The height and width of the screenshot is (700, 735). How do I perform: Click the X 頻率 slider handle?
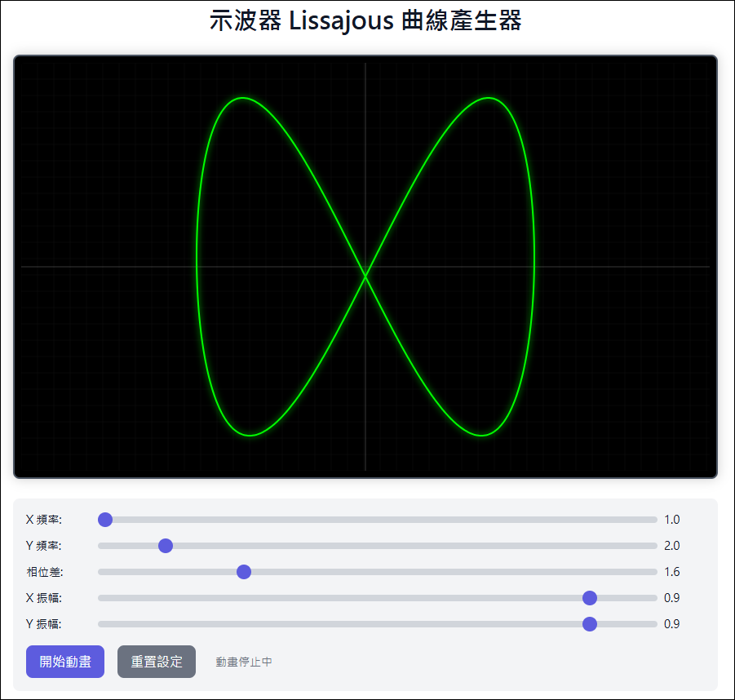tap(105, 520)
